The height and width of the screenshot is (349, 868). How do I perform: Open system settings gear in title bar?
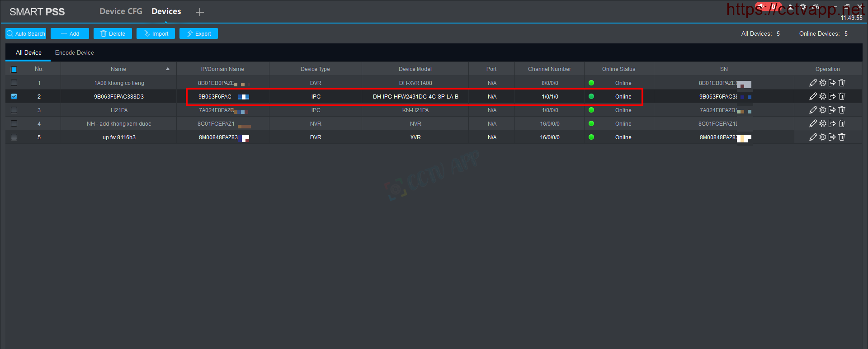tap(803, 7)
